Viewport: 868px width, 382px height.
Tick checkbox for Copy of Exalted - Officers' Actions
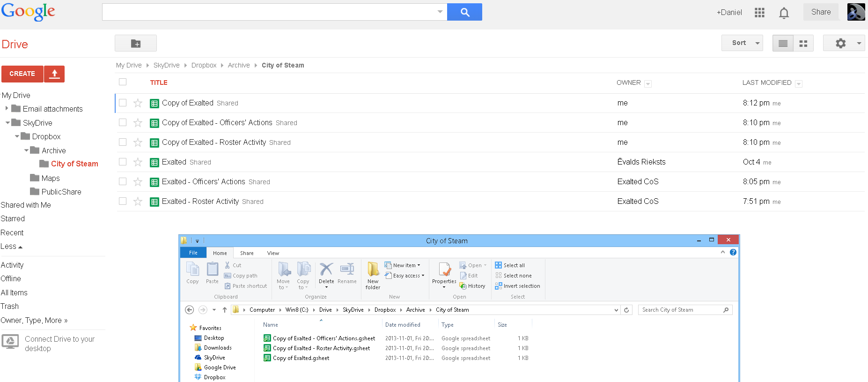(123, 122)
